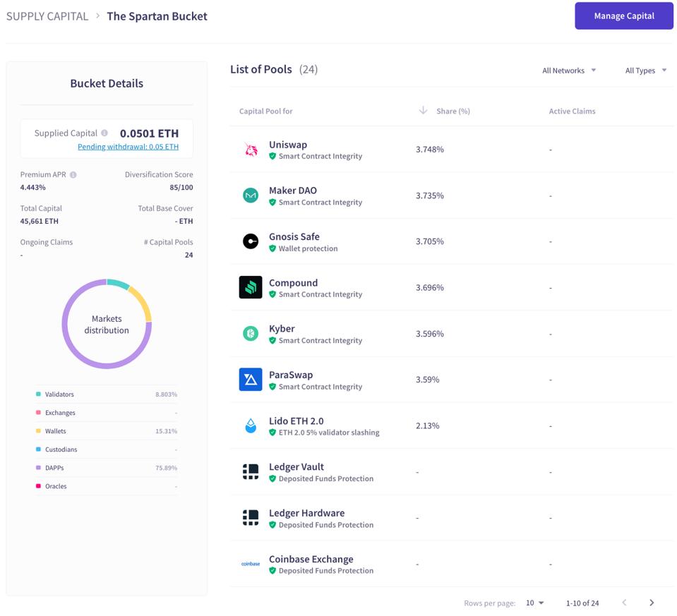677x616 pixels.
Task: Open the All Networks filter dropdown
Action: click(x=569, y=71)
